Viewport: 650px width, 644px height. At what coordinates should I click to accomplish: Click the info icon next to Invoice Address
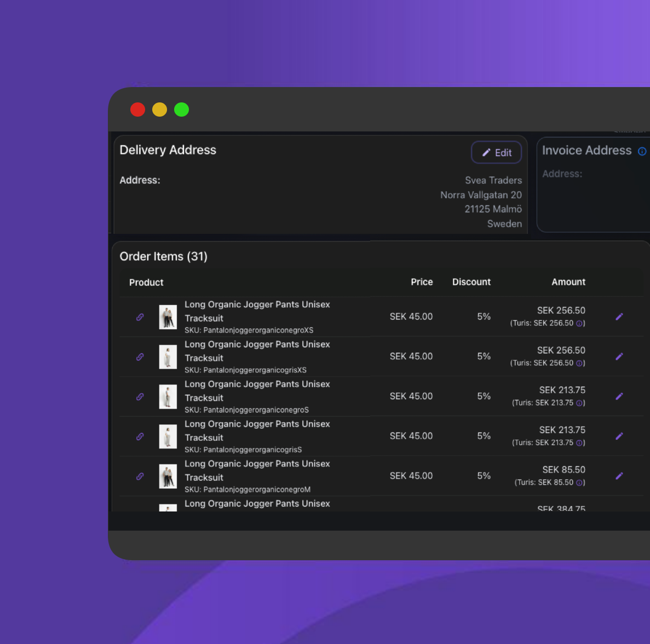click(642, 151)
